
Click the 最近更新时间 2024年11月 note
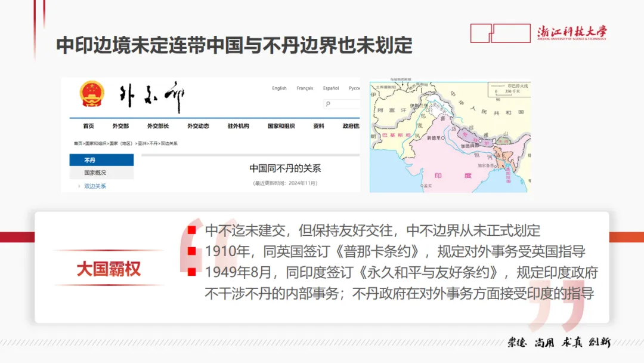[285, 183]
